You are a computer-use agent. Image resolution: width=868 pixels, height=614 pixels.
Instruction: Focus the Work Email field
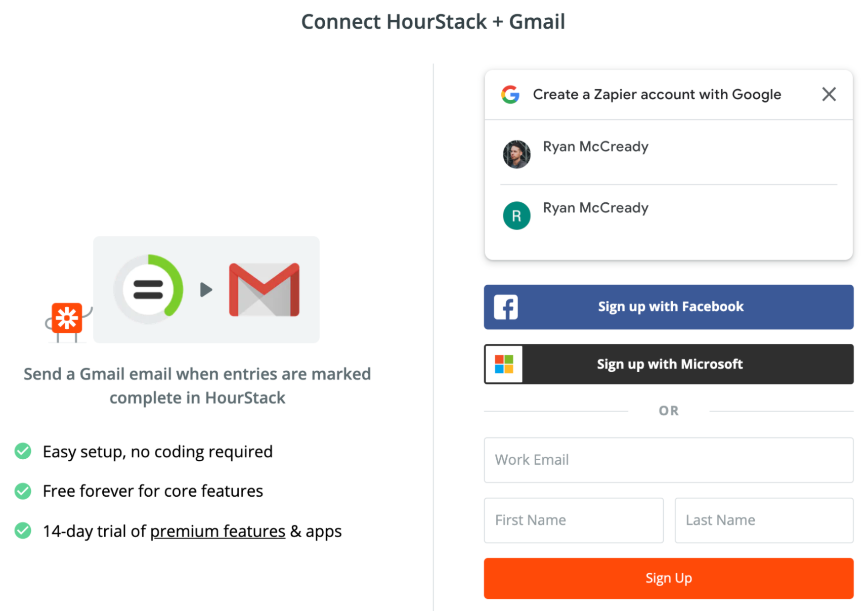668,460
